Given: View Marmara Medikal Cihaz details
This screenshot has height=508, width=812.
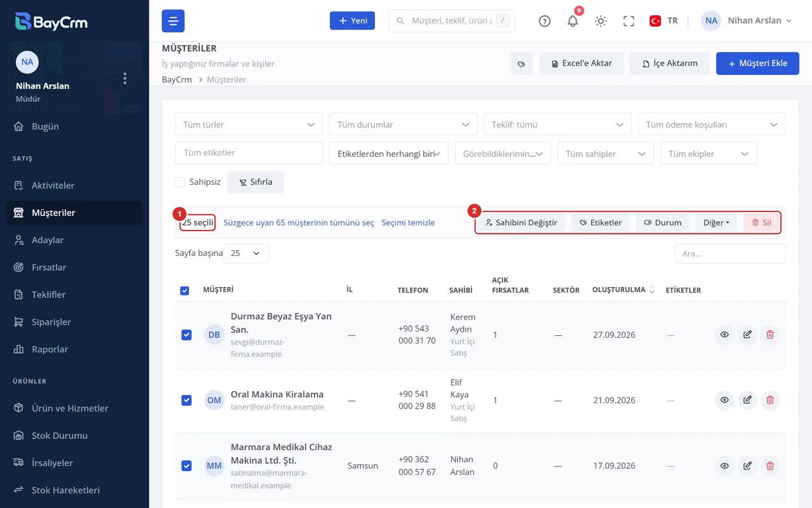Looking at the screenshot, I should [724, 466].
